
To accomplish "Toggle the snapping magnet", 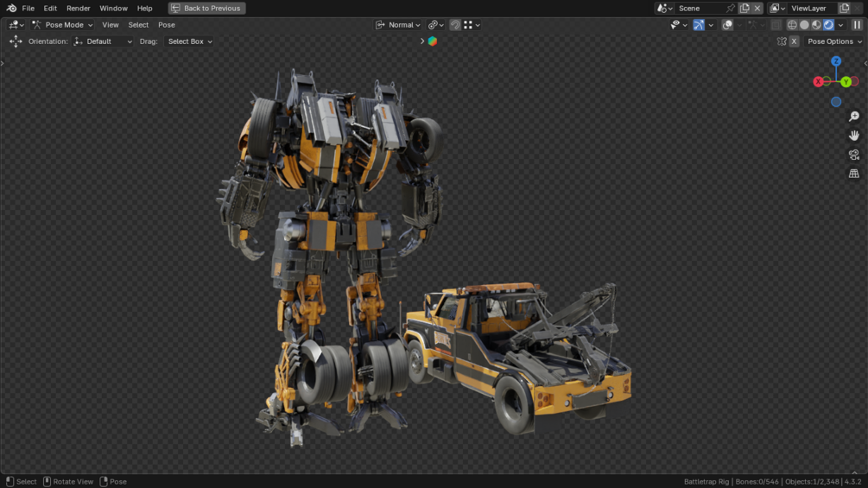I will (455, 25).
